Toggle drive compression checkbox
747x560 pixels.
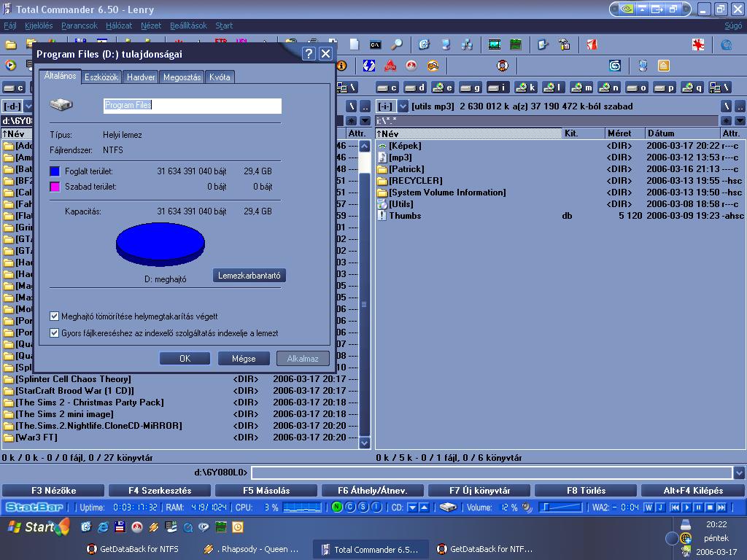click(x=54, y=316)
